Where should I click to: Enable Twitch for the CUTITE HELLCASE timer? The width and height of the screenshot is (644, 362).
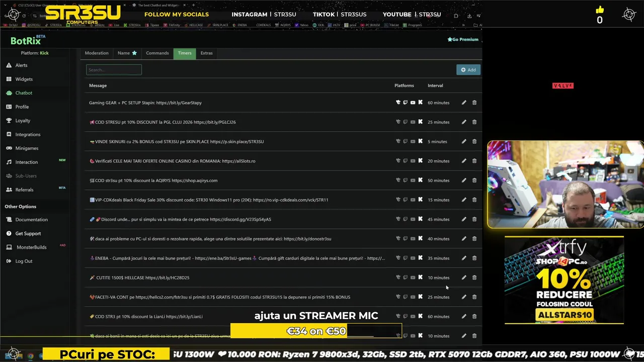pyautogui.click(x=406, y=278)
